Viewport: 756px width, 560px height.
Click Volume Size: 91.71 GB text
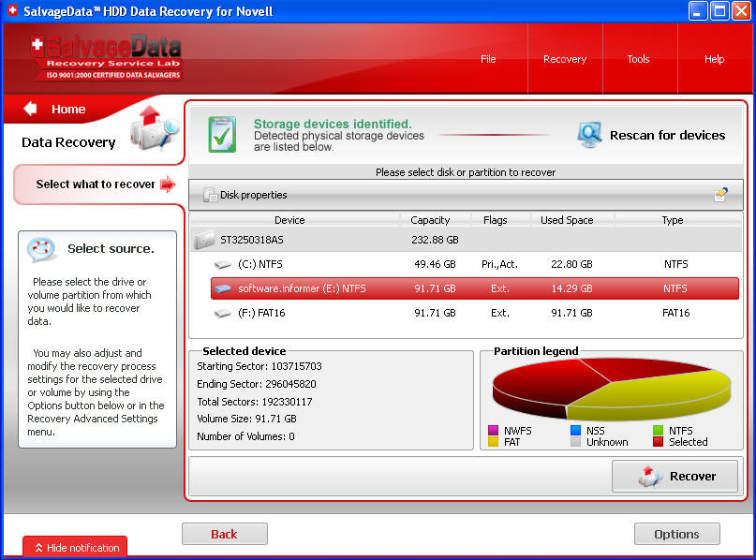pos(246,419)
